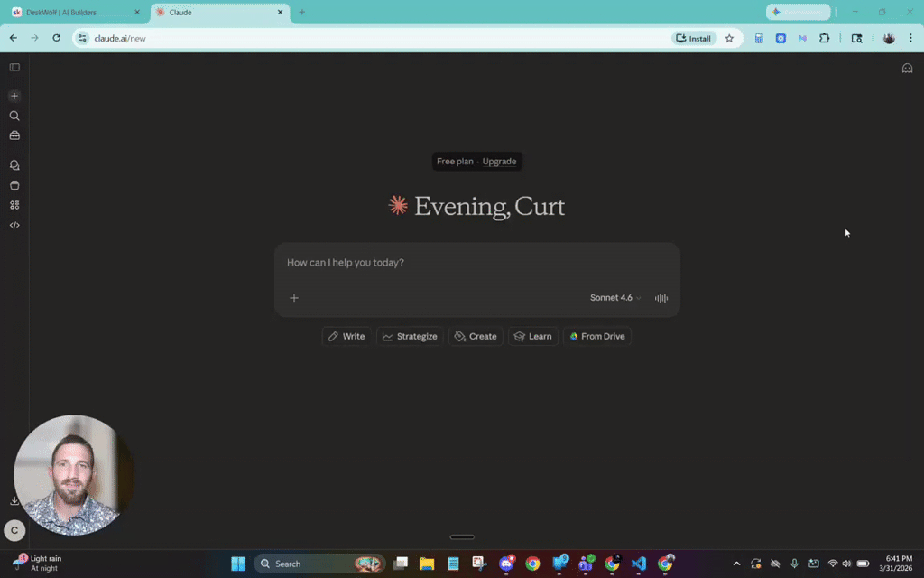Start voice mode with waveform icon
The image size is (924, 578).
click(661, 298)
